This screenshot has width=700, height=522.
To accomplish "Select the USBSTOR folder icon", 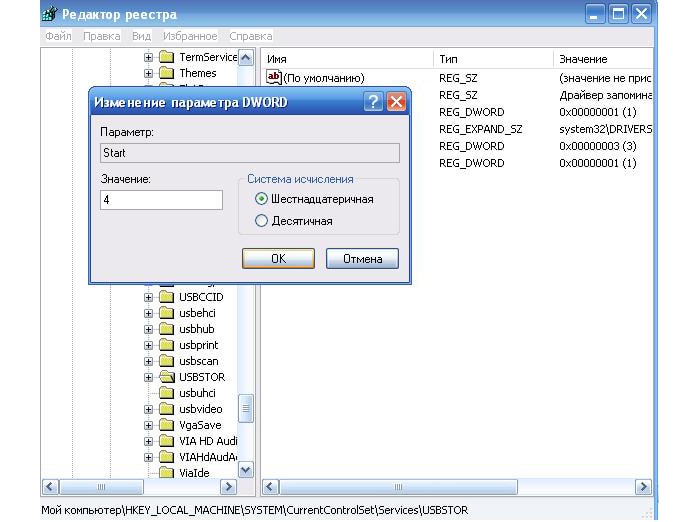I will click(x=166, y=377).
